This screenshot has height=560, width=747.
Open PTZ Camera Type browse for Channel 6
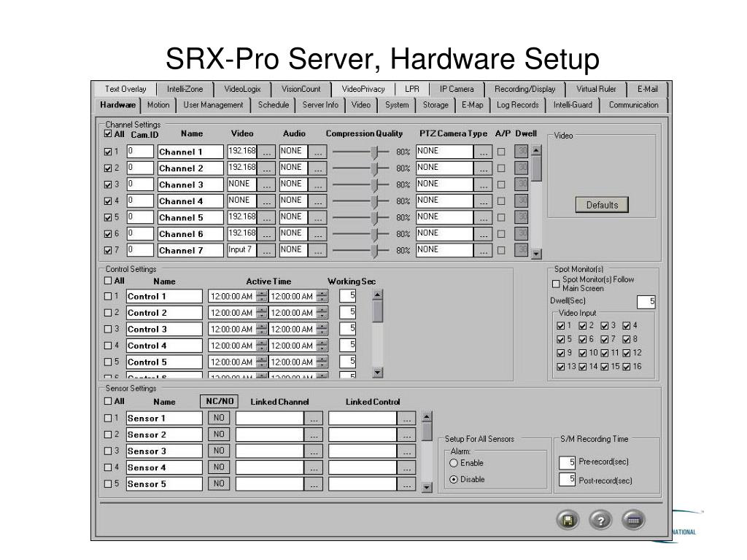[483, 234]
